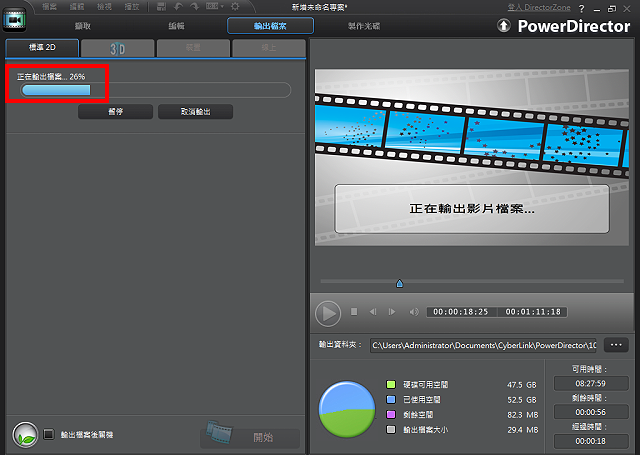This screenshot has width=640, height=455.
Task: Select the 3D output tab
Action: 118,48
